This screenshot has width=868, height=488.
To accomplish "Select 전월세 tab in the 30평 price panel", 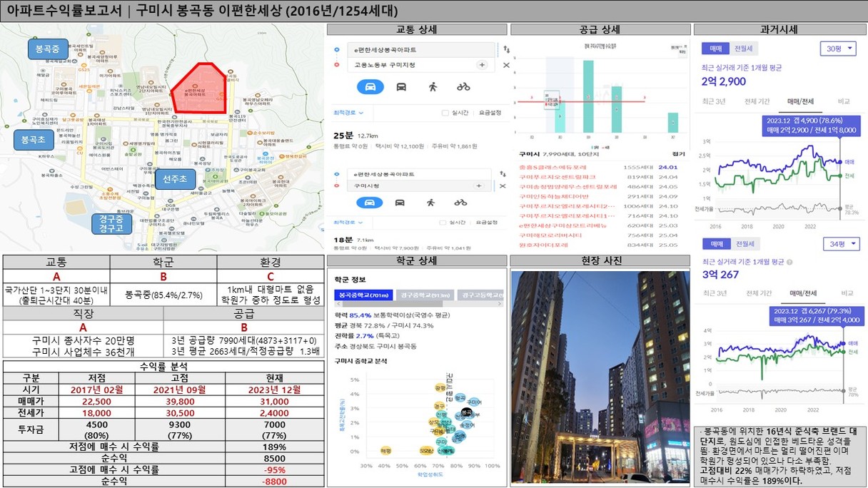I will click(742, 49).
